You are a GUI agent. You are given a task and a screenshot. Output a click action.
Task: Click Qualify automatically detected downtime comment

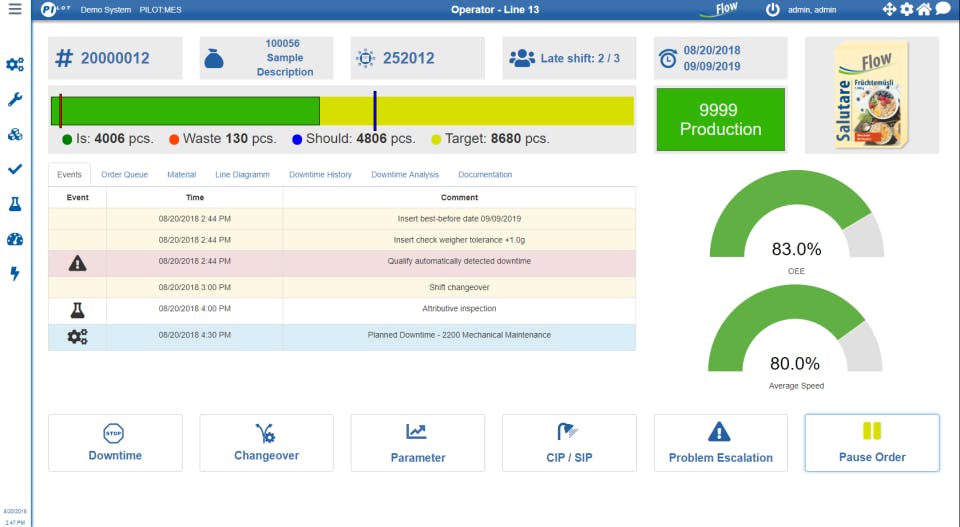tap(459, 261)
